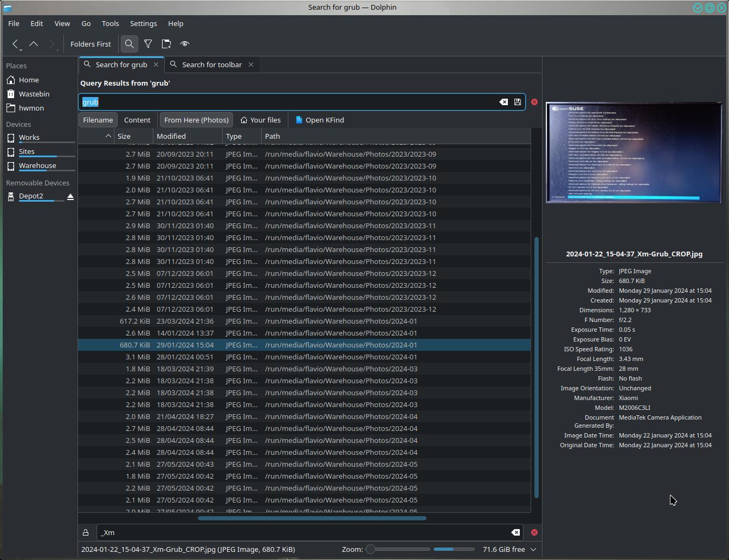
Task: Click the Back navigation arrow
Action: 16,44
